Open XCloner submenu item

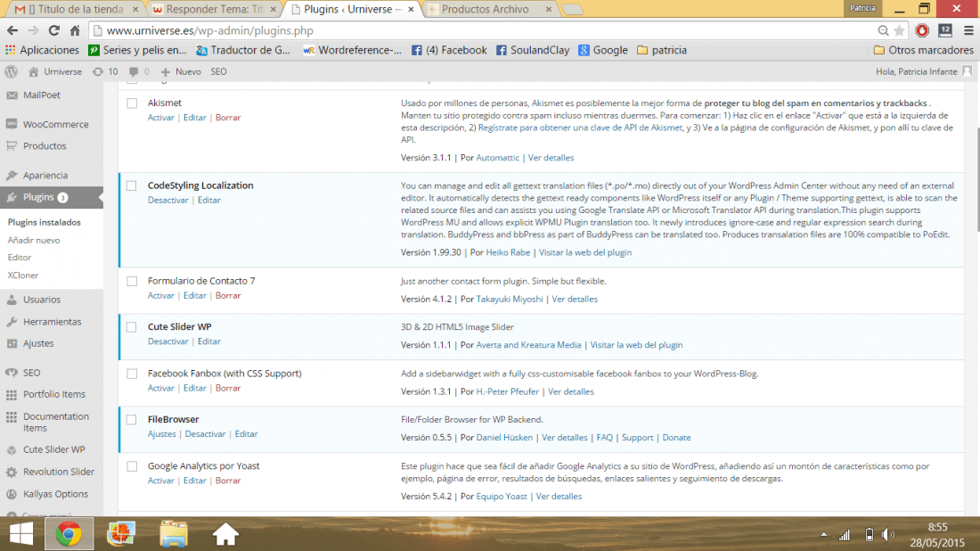click(23, 275)
